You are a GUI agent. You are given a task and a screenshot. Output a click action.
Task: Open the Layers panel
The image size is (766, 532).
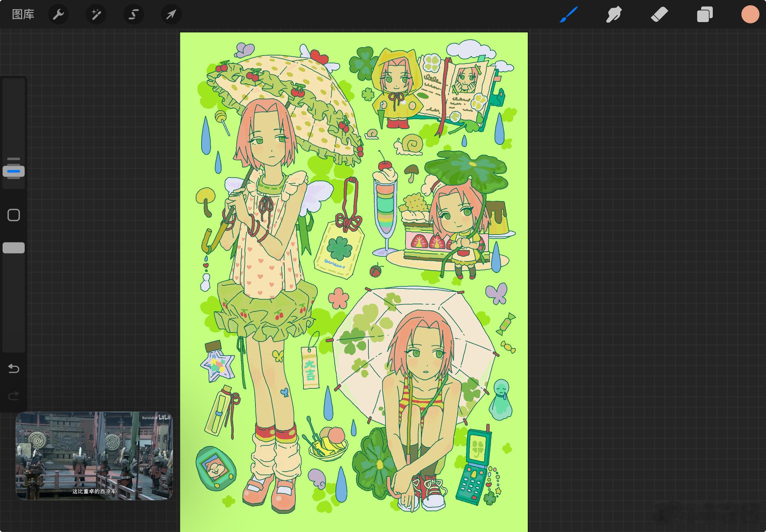click(705, 14)
